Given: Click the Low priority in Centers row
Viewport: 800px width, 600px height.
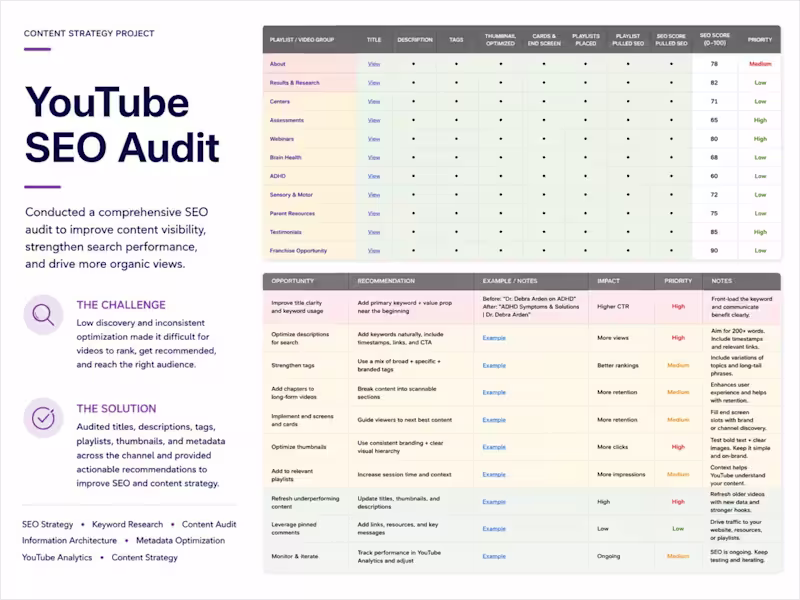Looking at the screenshot, I should pyautogui.click(x=760, y=102).
